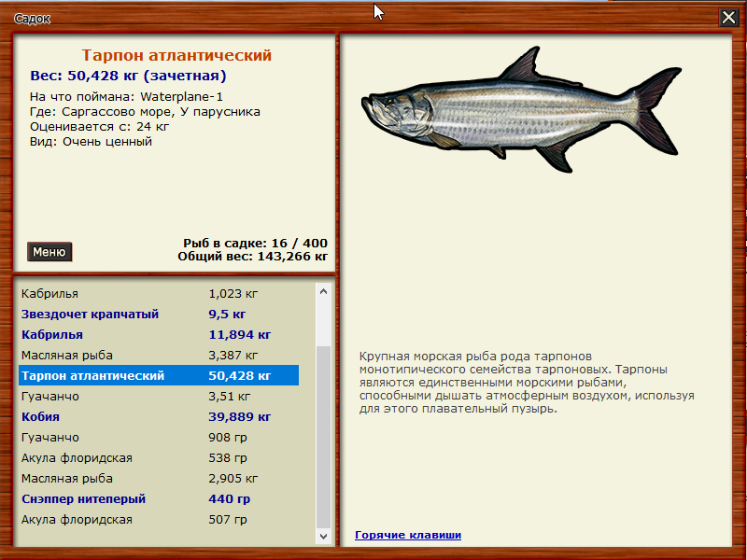Image resolution: width=747 pixels, height=560 pixels.
Task: Click the tarpon fish illustration
Action: (x=521, y=115)
